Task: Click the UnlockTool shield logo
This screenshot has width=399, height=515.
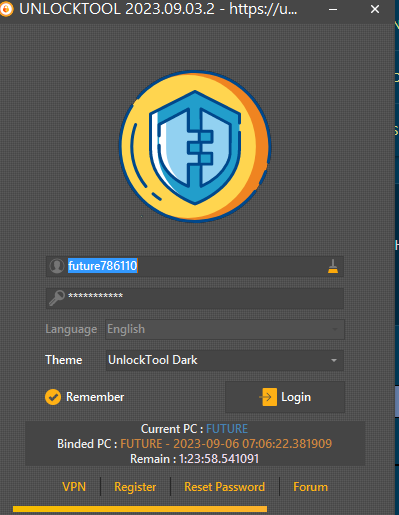Action: coord(195,146)
